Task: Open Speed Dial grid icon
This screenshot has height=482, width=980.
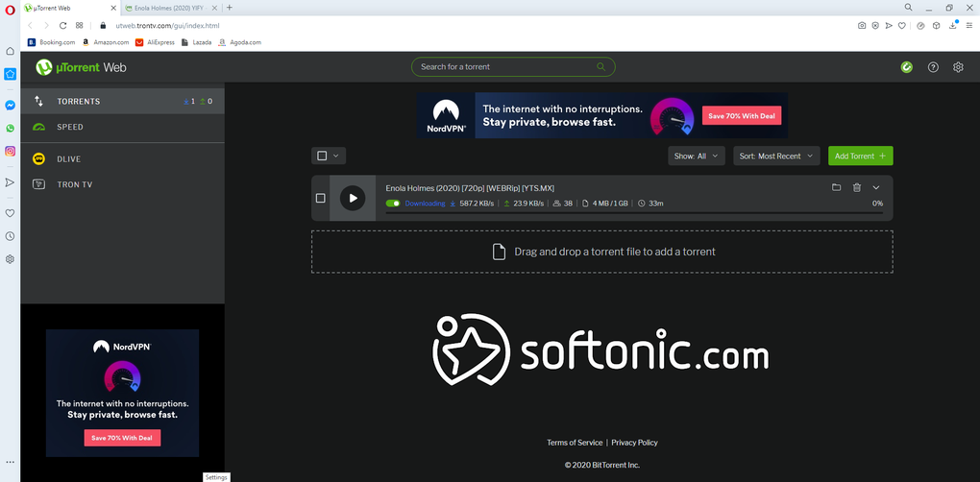Action: (x=80, y=26)
